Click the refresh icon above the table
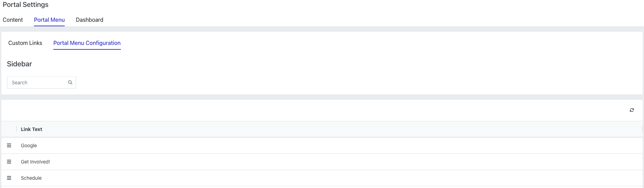This screenshot has height=188, width=644. point(632,110)
